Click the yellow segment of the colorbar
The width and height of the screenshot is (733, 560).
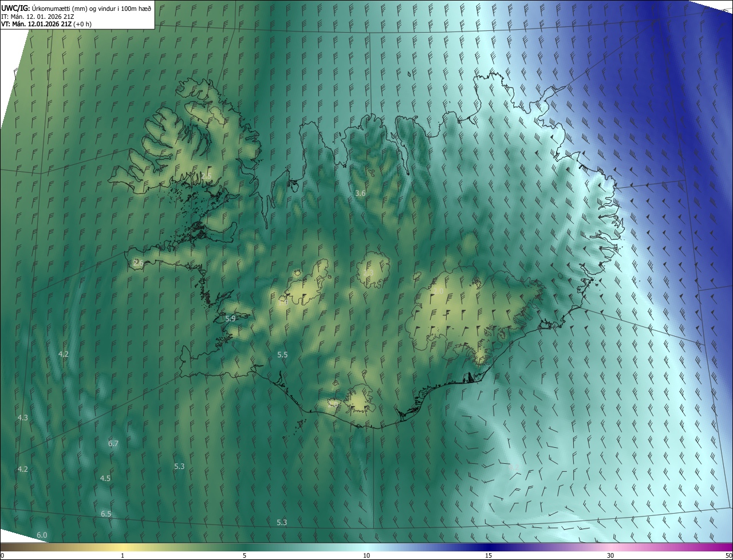coord(123,547)
